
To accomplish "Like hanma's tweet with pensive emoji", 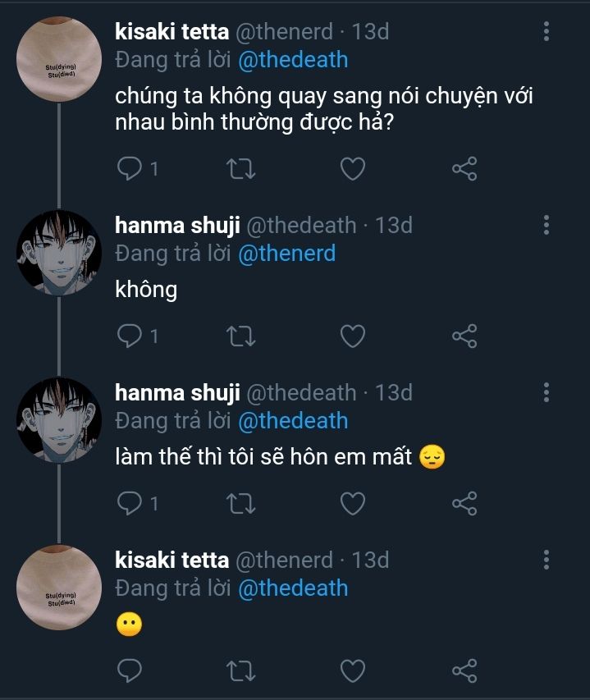I will click(352, 503).
